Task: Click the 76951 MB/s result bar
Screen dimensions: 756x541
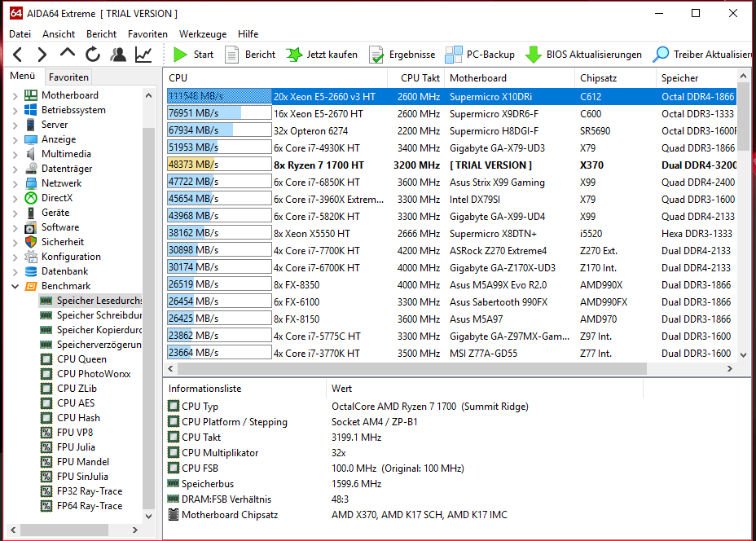Action: pyautogui.click(x=219, y=112)
